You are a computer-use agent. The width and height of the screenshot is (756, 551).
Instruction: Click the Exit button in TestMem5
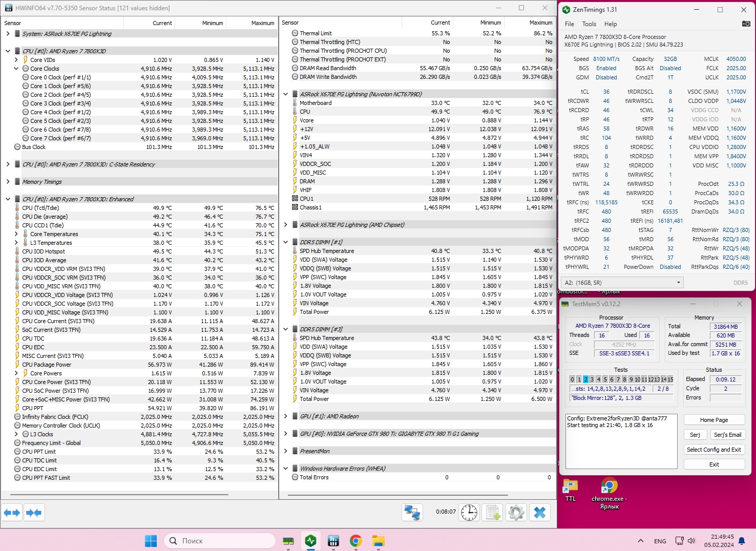tap(714, 464)
